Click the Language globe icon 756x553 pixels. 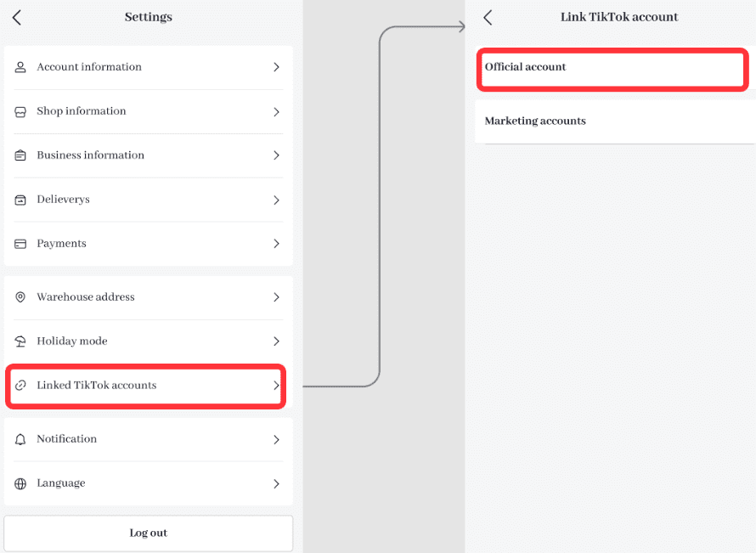20,483
